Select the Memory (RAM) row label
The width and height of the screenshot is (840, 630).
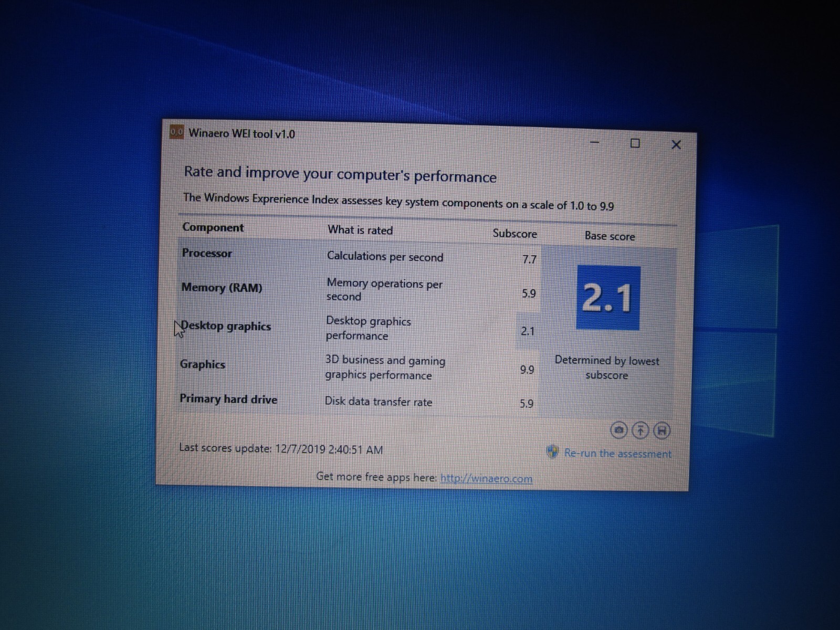click(222, 288)
